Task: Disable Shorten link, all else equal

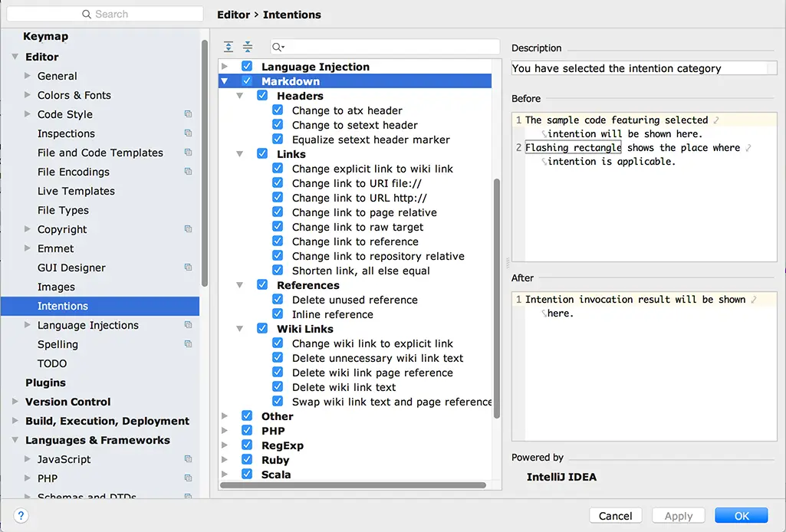Action: click(278, 270)
